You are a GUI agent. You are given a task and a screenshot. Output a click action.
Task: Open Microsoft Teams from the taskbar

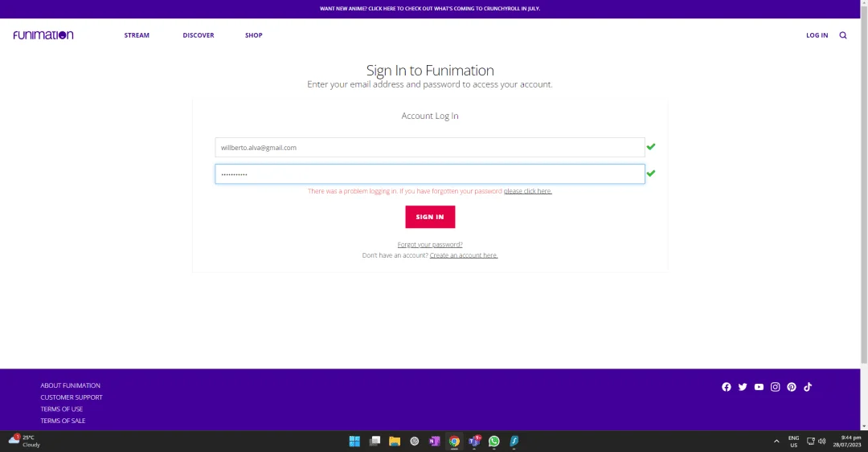474,441
